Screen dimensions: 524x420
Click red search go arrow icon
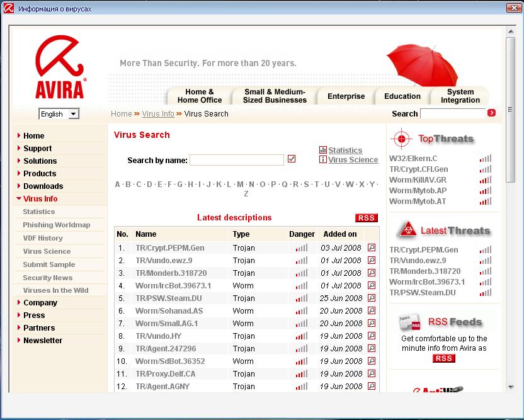coord(491,113)
